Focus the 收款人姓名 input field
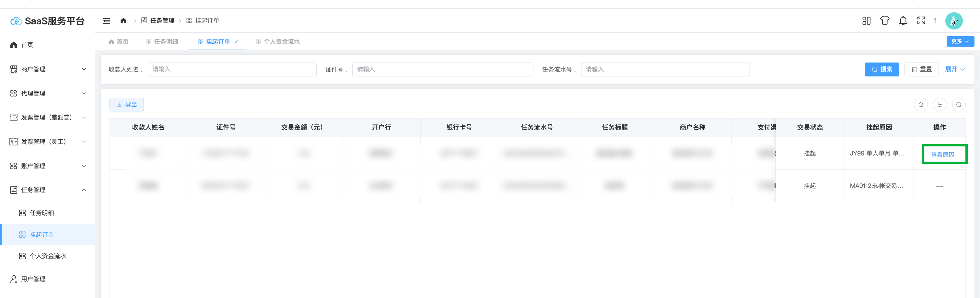 [x=232, y=69]
